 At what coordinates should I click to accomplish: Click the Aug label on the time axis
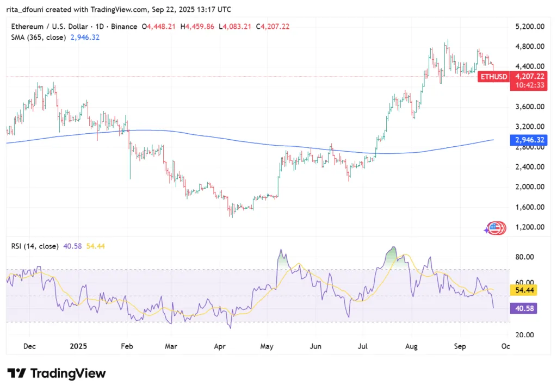tap(411, 345)
